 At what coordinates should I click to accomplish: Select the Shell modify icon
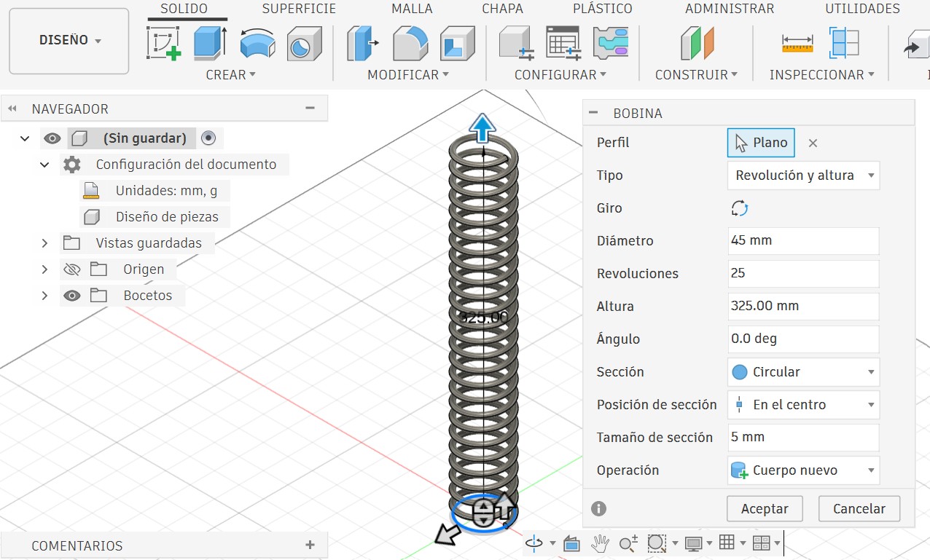(x=458, y=44)
